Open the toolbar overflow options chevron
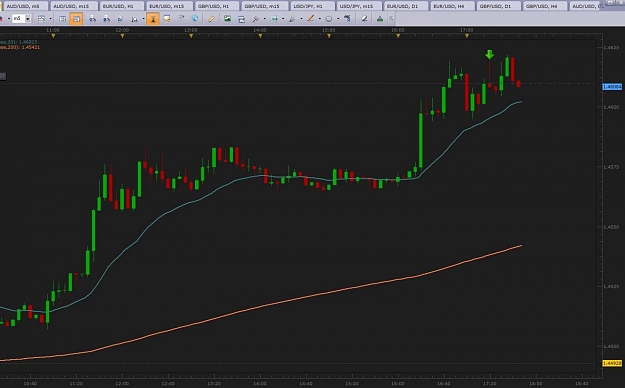Viewport: 625px width, 388px height. click(x=391, y=18)
